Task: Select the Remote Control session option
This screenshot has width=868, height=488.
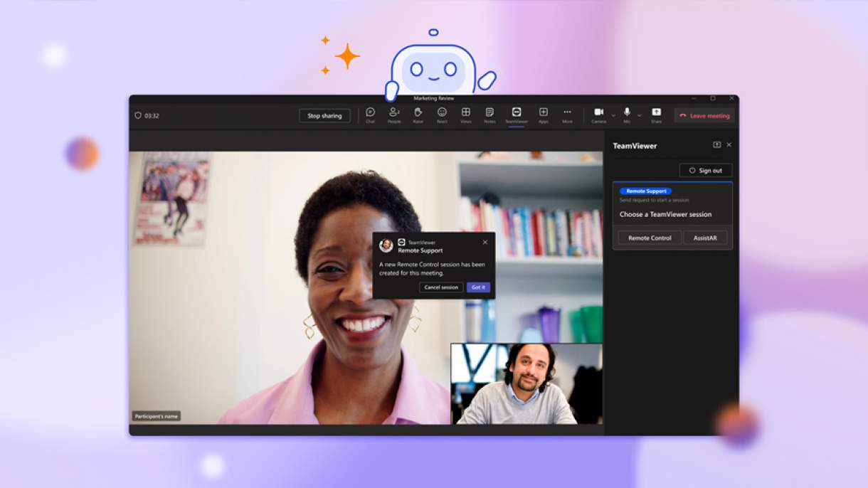Action: [649, 238]
